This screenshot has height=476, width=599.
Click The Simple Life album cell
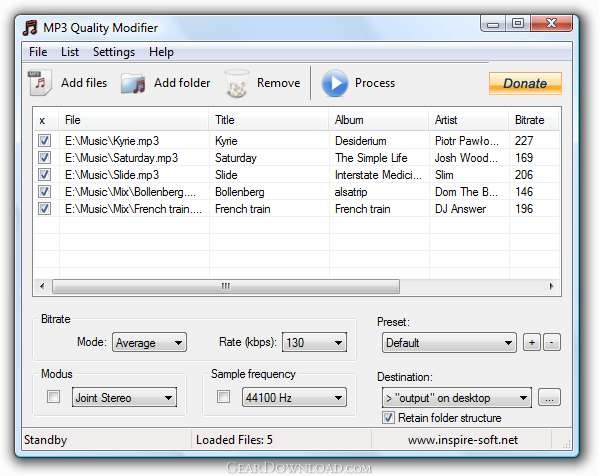click(x=371, y=158)
